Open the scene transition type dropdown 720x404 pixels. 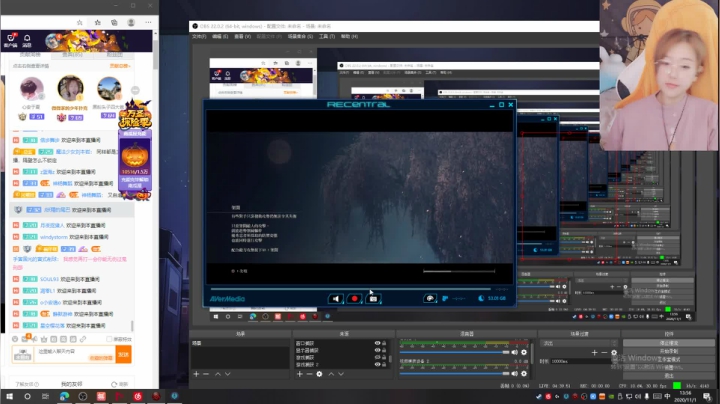579,343
